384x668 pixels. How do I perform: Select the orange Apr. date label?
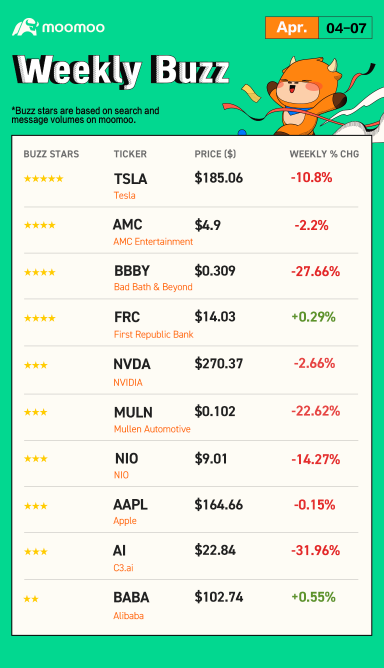click(292, 28)
